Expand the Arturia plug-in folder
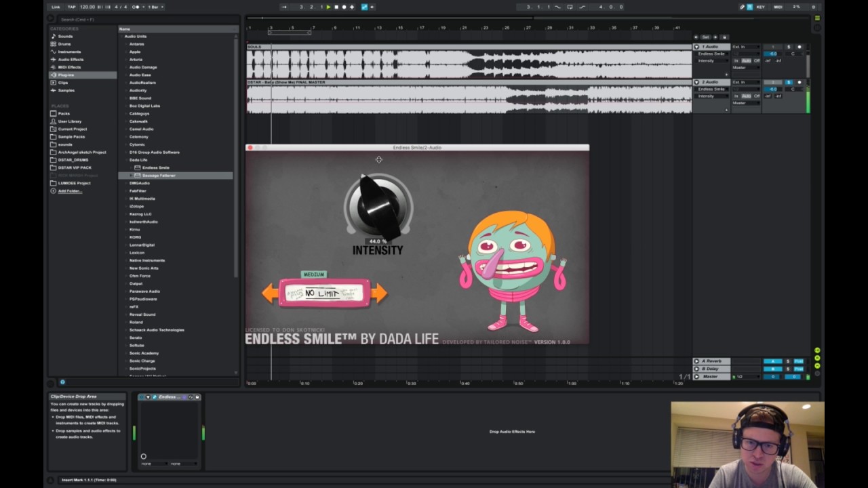The height and width of the screenshot is (488, 868). pyautogui.click(x=127, y=60)
